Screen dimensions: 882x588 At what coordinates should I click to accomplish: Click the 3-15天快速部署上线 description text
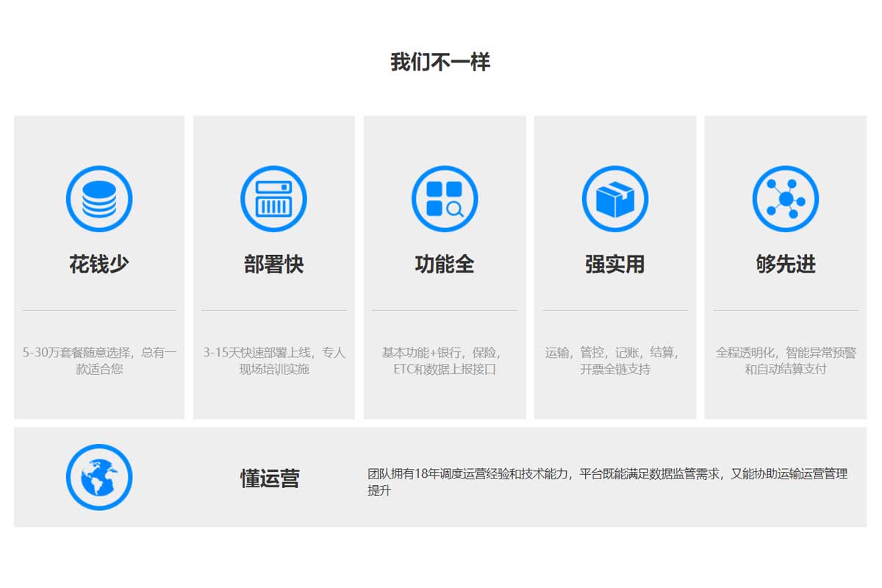pyautogui.click(x=273, y=360)
